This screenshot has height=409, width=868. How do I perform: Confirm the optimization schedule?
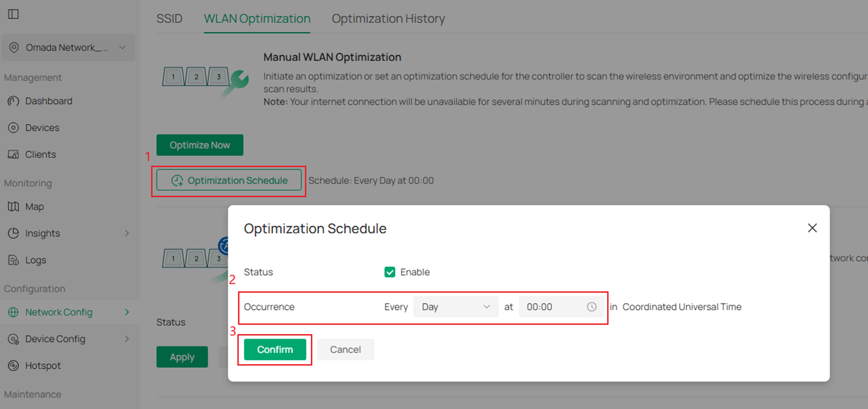[x=275, y=350]
